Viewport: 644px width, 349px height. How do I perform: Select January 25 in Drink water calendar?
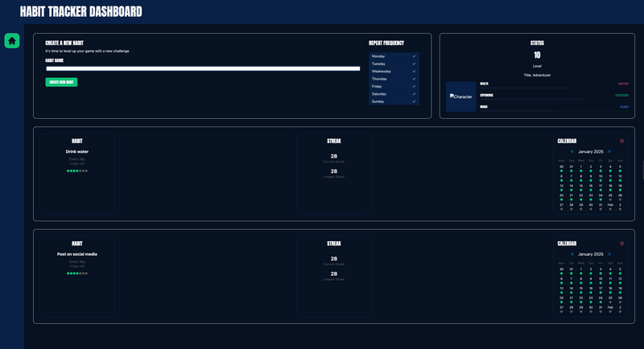(x=610, y=197)
